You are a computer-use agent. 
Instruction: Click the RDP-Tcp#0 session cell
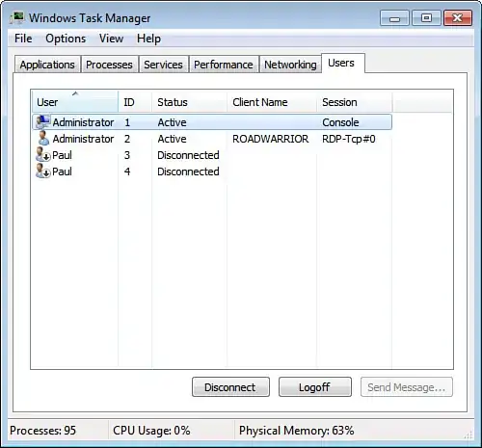(349, 139)
